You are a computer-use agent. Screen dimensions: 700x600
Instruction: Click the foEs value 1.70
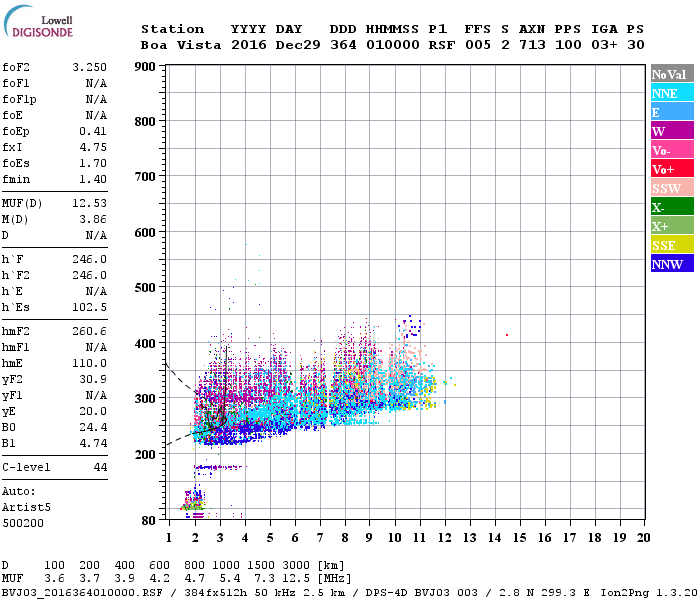point(93,163)
